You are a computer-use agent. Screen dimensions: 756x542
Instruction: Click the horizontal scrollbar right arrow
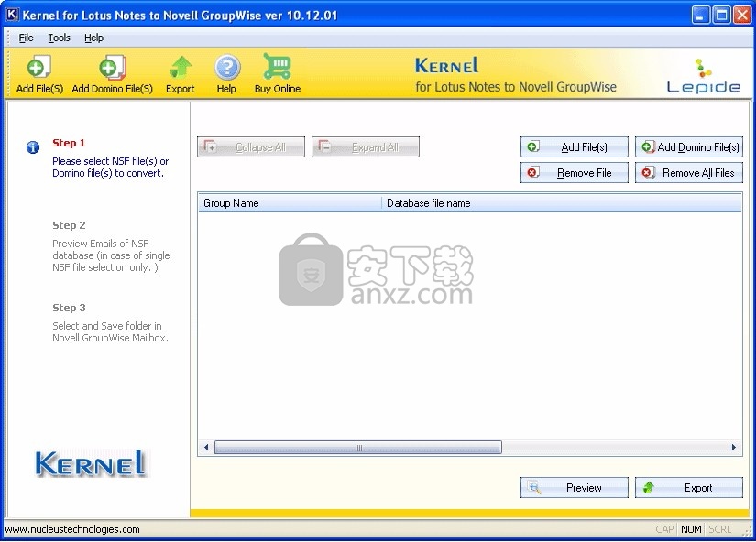(734, 447)
